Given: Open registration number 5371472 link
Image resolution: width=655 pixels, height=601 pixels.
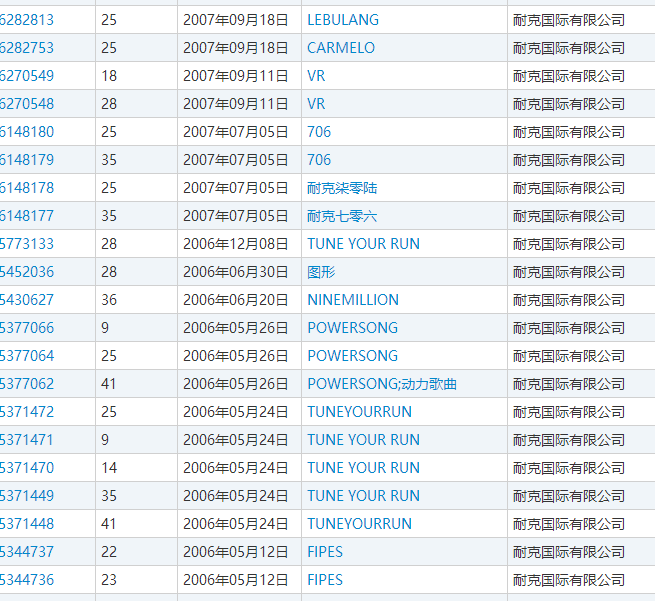Looking at the screenshot, I should [x=27, y=412].
